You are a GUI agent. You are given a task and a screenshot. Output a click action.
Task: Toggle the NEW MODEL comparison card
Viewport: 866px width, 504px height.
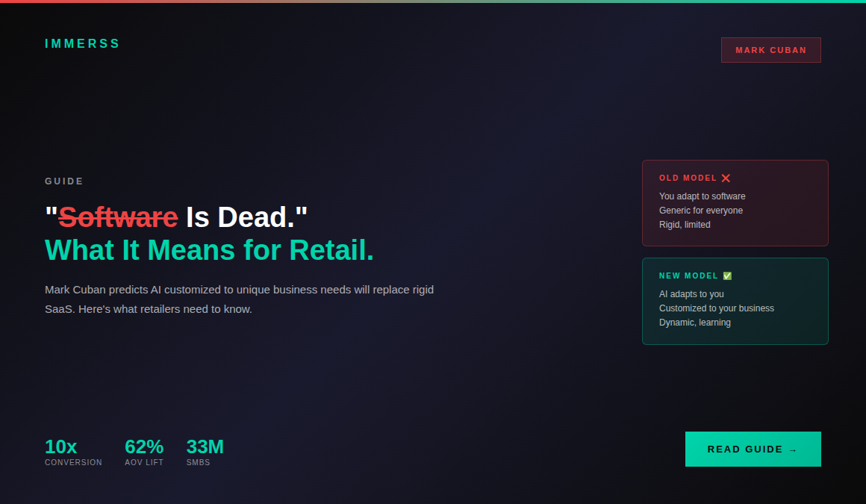click(x=735, y=302)
